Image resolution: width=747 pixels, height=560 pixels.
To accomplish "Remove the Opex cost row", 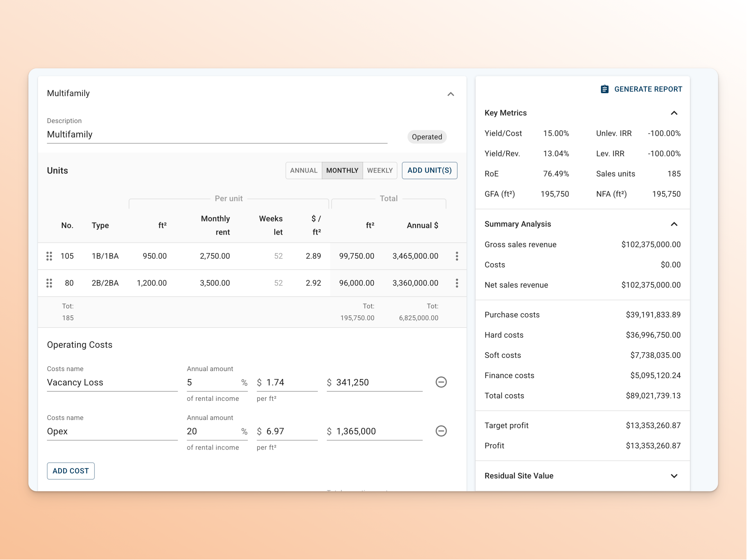I will [x=441, y=431].
